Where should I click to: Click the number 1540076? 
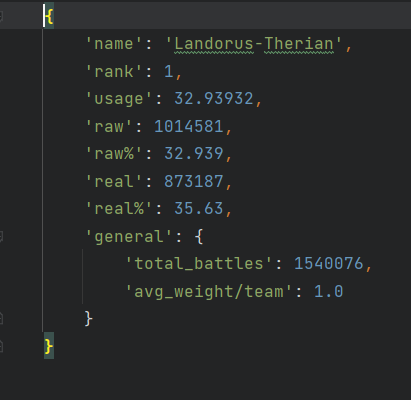pos(329,263)
